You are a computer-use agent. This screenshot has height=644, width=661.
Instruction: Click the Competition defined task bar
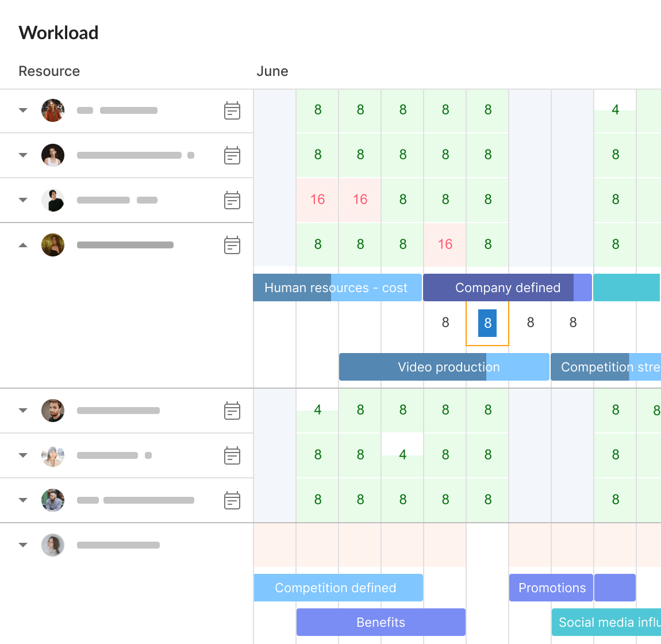(338, 588)
